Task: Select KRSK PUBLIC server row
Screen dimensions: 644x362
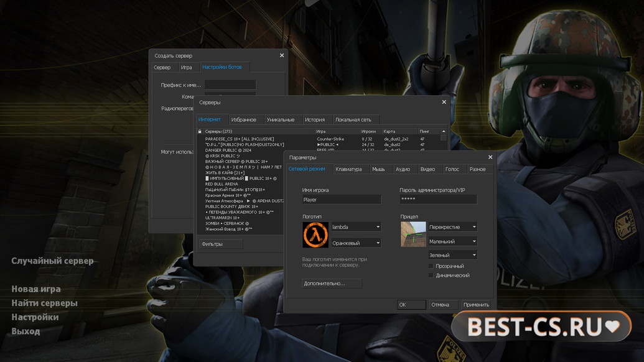Action: click(241, 156)
